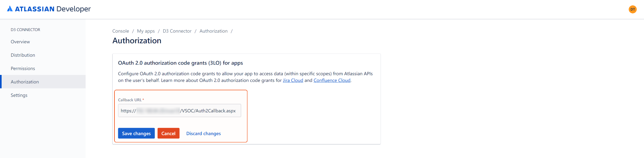Viewport: 644px width, 158px height.
Task: Click the Atlassian triangle logo icon
Action: pyautogui.click(x=10, y=9)
